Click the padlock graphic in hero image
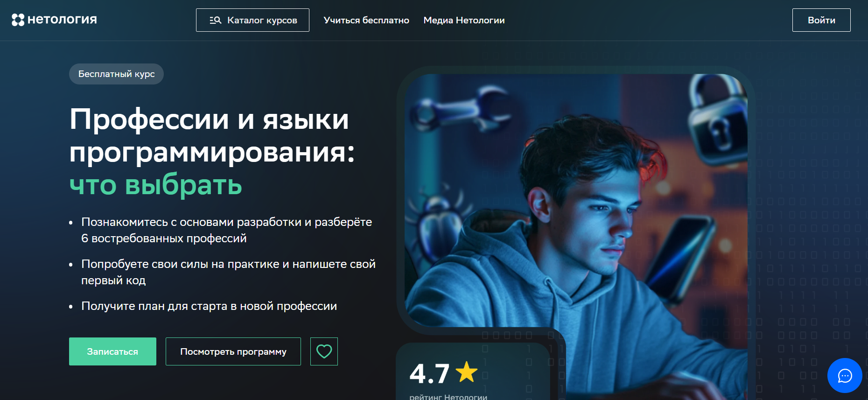 717,121
